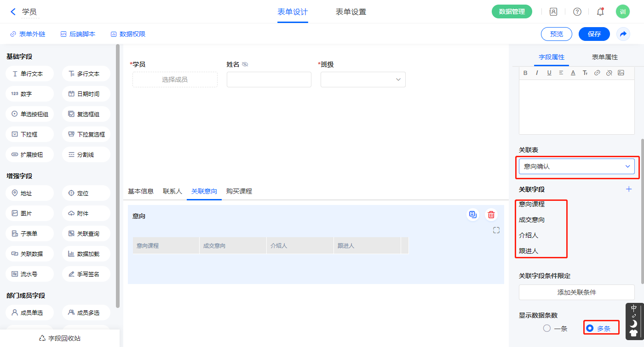Delete the 意向 field with trash icon
Screen dimensions: 644x347
(x=491, y=215)
